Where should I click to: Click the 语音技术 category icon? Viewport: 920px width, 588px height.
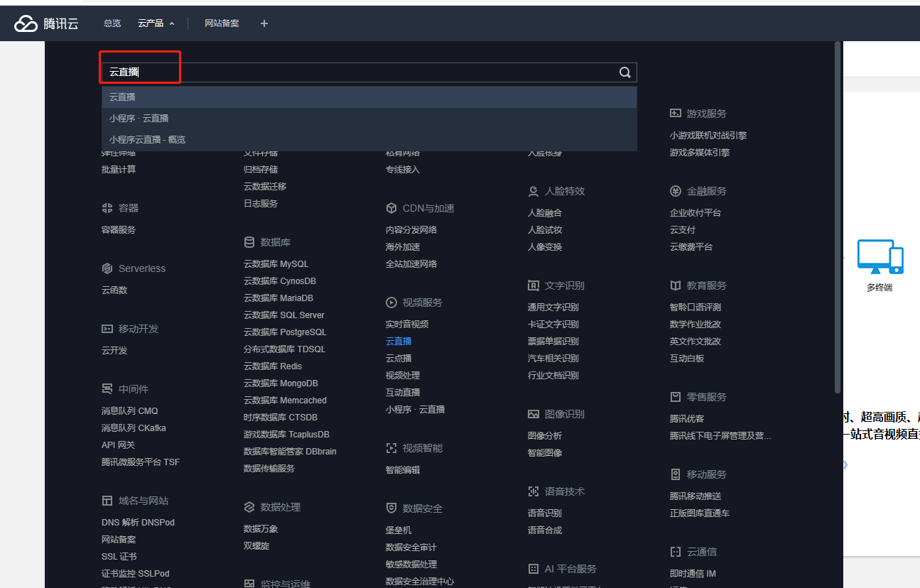534,491
